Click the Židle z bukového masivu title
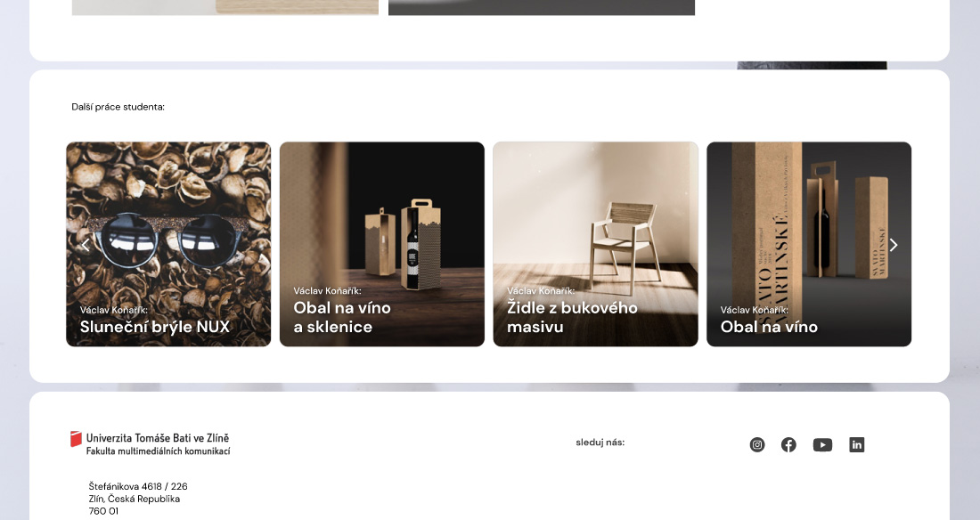980x520 pixels. 572,318
